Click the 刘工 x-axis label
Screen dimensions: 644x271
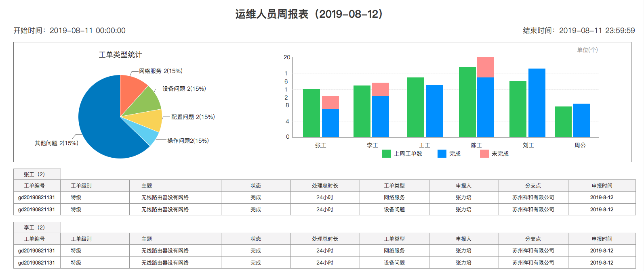pyautogui.click(x=528, y=145)
